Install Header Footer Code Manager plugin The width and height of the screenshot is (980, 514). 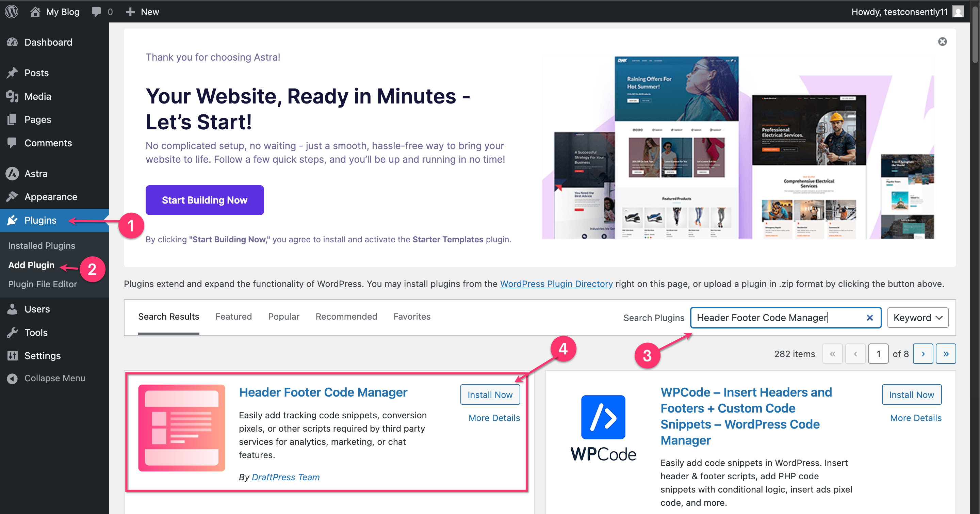490,395
